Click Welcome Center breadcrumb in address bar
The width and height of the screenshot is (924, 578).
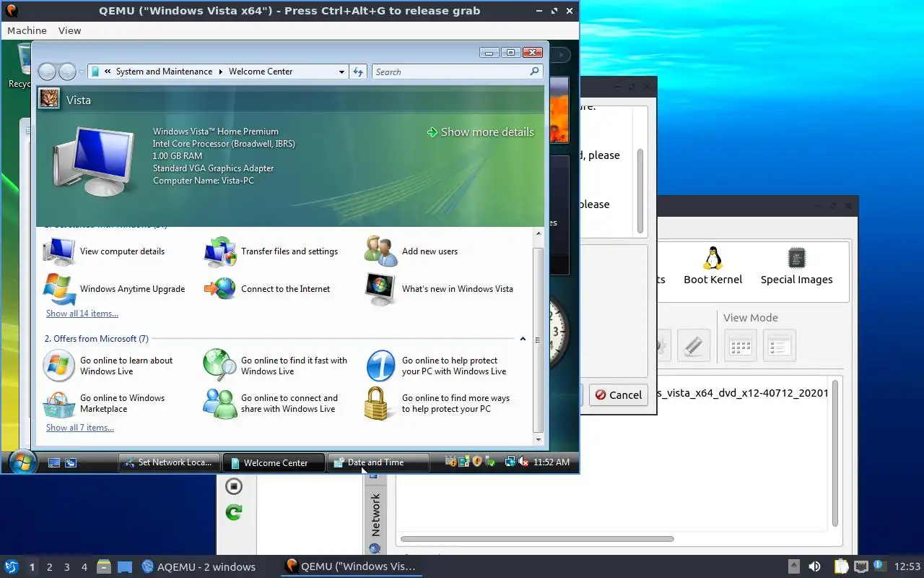coord(261,72)
